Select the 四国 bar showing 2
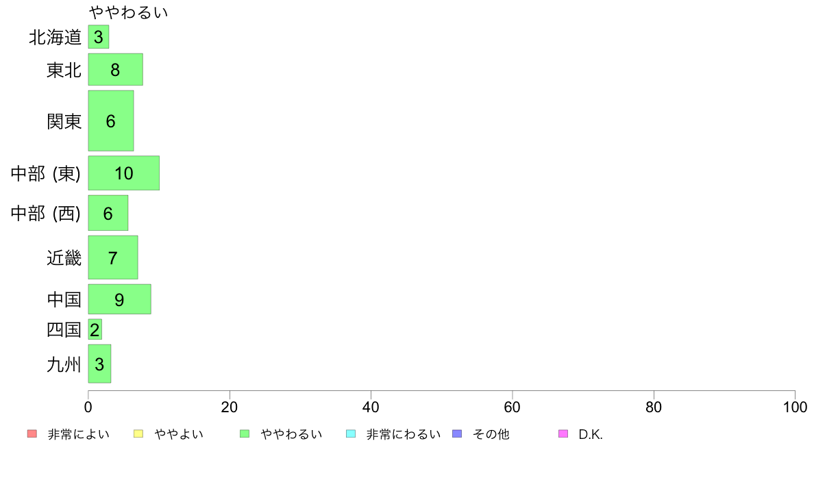 pos(95,329)
